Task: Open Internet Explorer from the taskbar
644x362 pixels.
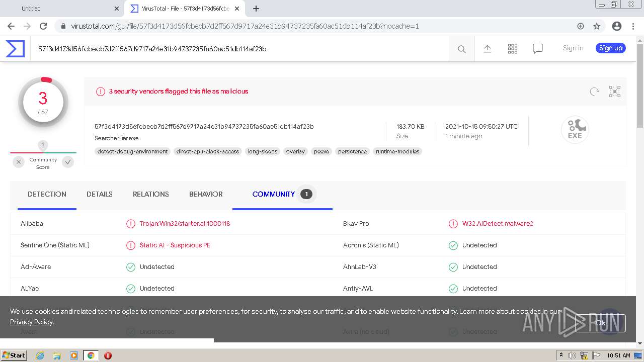Action: pyautogui.click(x=40, y=355)
